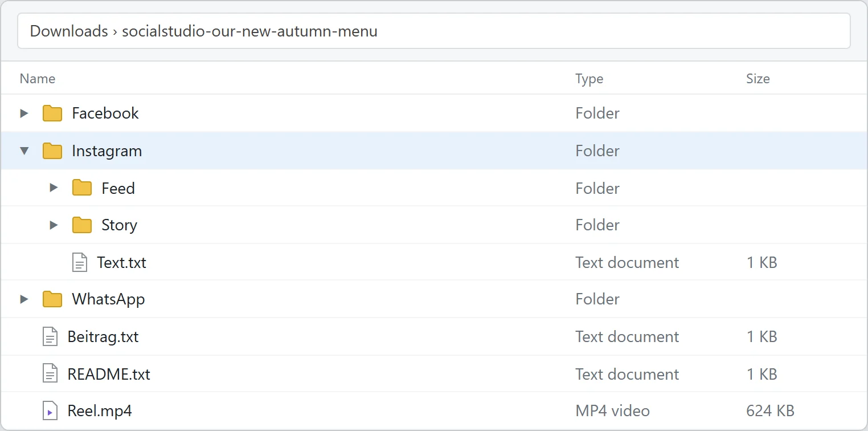Click socialstudio-our-new-autumn-menu in the breadcrumb

click(249, 31)
